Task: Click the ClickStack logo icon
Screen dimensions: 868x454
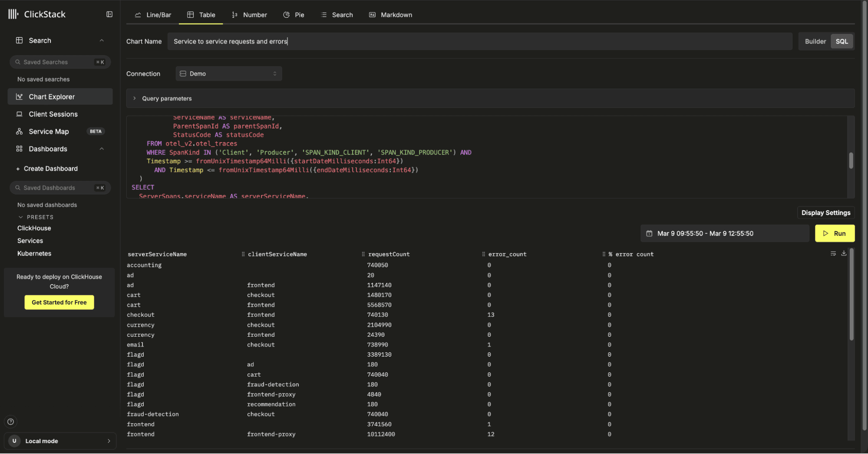Action: pos(13,14)
